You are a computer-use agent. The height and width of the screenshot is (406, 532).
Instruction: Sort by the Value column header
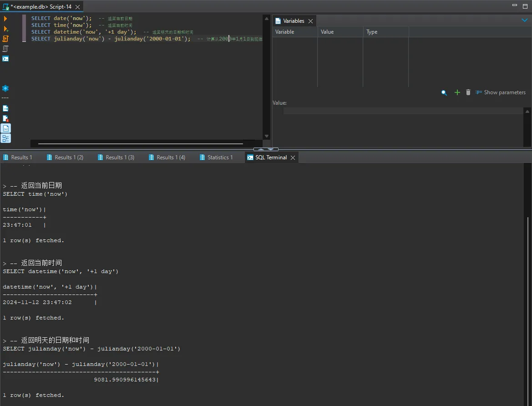340,32
